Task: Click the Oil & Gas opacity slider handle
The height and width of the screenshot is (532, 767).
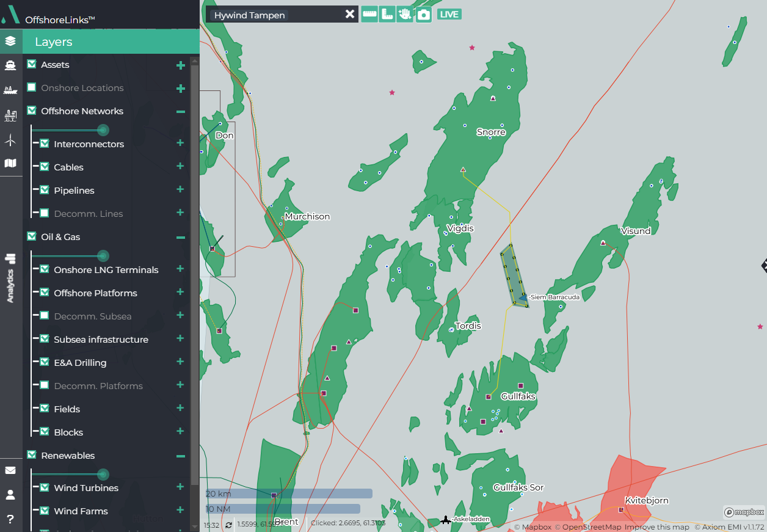Action: 103,256
